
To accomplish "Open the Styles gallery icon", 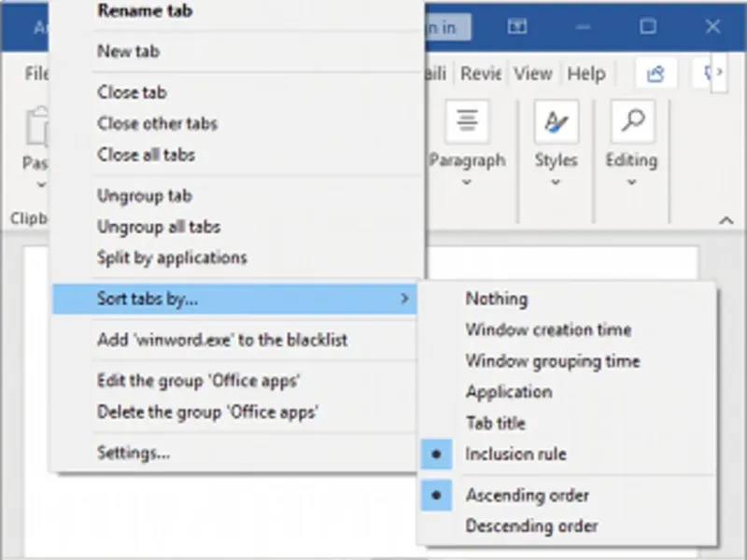I will (556, 121).
